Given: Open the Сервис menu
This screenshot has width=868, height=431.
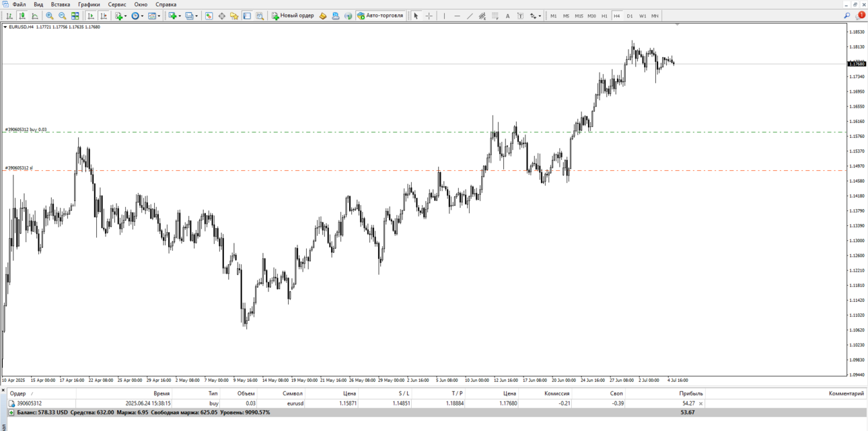Looking at the screenshot, I should pyautogui.click(x=117, y=4).
